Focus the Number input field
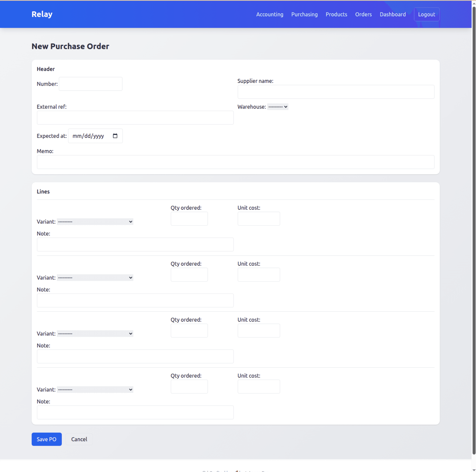The width and height of the screenshot is (476, 472). pos(90,84)
